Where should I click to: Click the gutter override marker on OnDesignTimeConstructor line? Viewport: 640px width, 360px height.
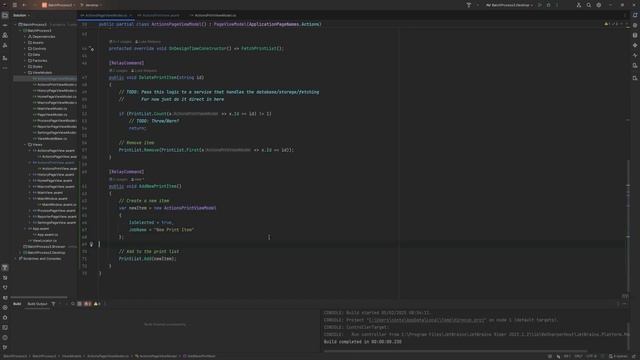point(92,49)
